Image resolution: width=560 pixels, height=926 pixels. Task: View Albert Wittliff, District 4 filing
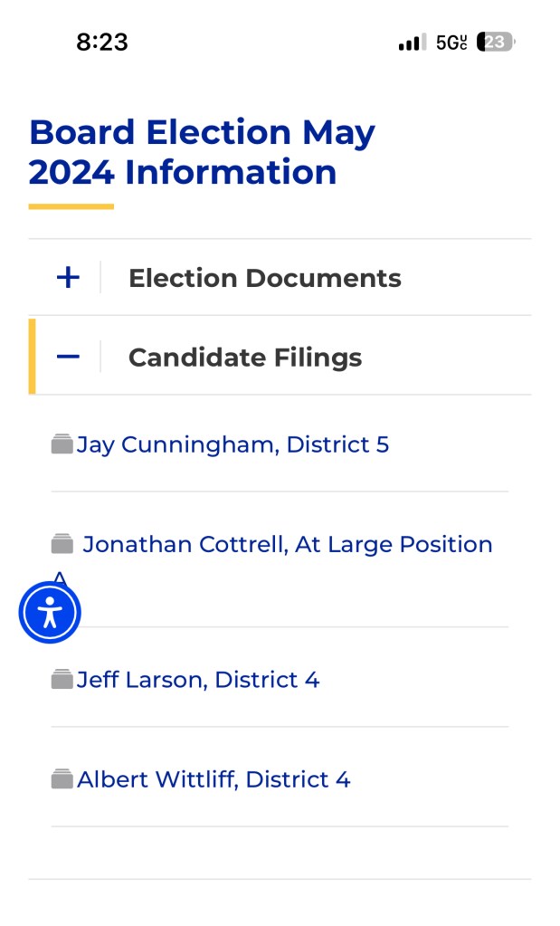tap(214, 779)
